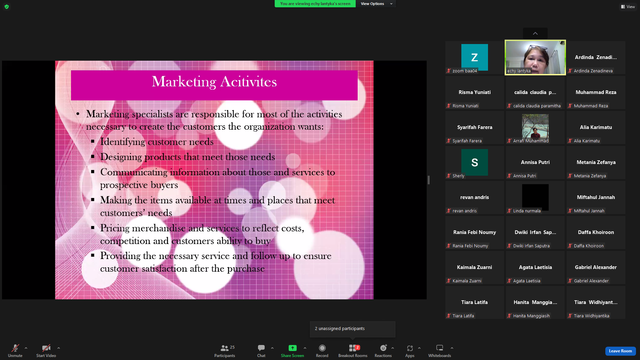Select the Gabriel Alexander participant tile
The image size is (640, 360).
pos(596,268)
